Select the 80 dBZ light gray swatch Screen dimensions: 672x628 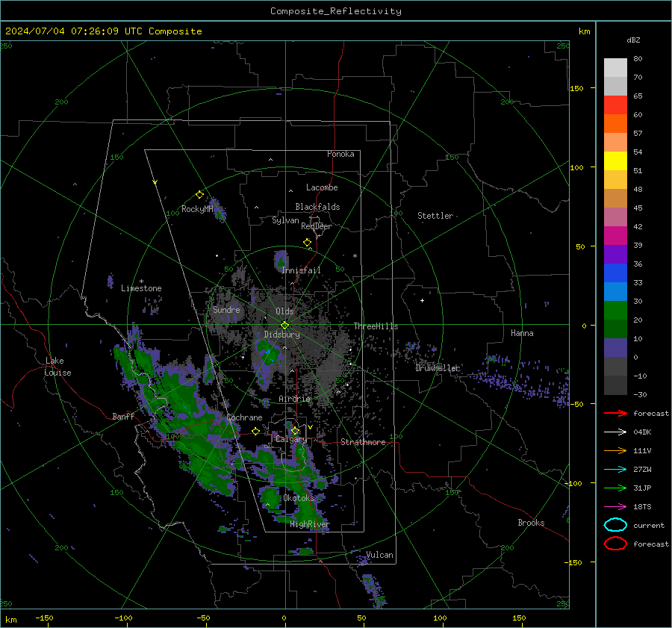615,68
